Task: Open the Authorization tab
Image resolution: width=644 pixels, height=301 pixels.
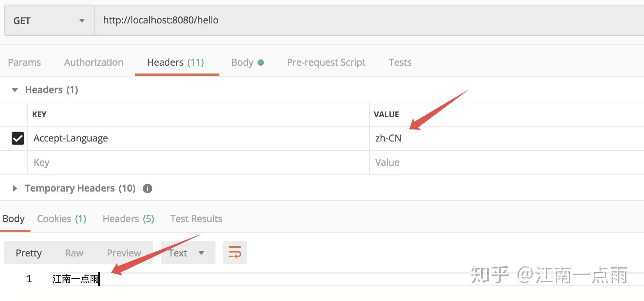Action: [94, 63]
